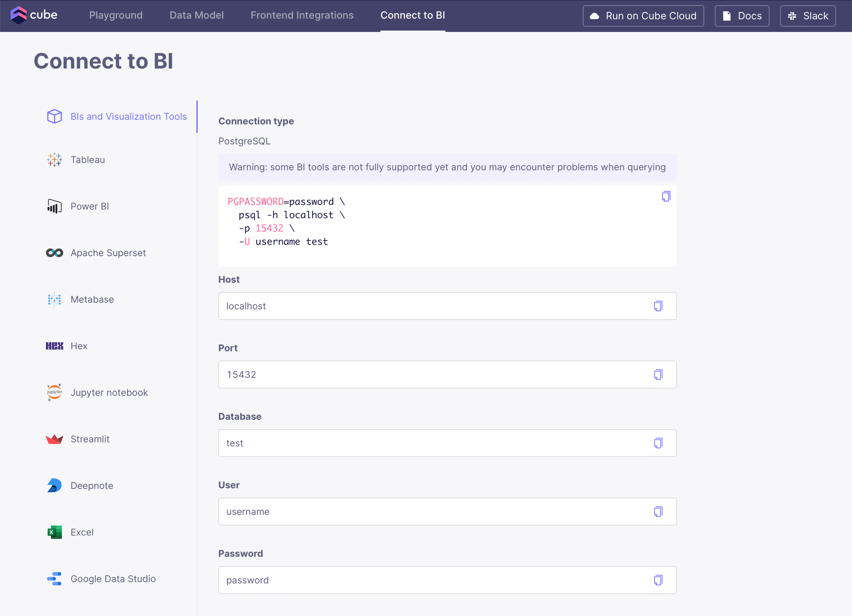Copy the Port field value
The height and width of the screenshot is (616, 852).
tap(658, 374)
